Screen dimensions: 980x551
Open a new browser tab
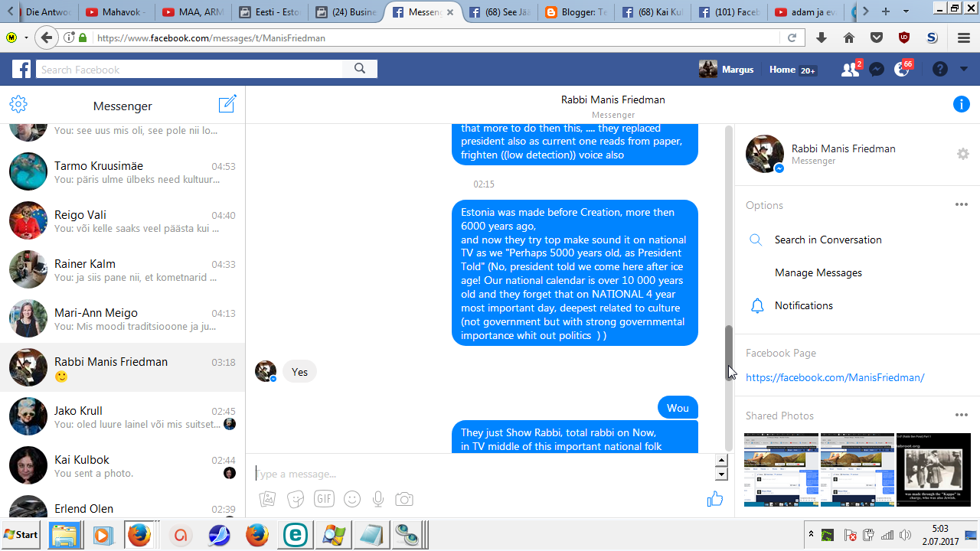886,11
